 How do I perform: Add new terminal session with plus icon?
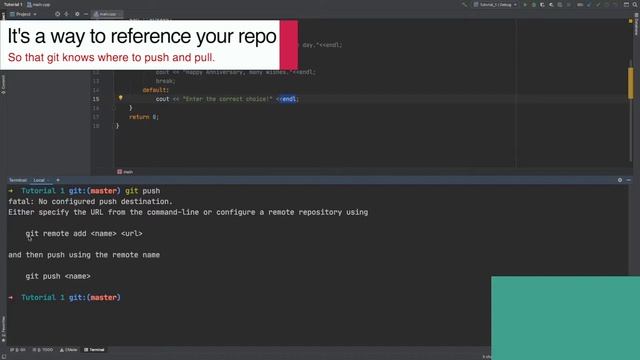point(58,180)
